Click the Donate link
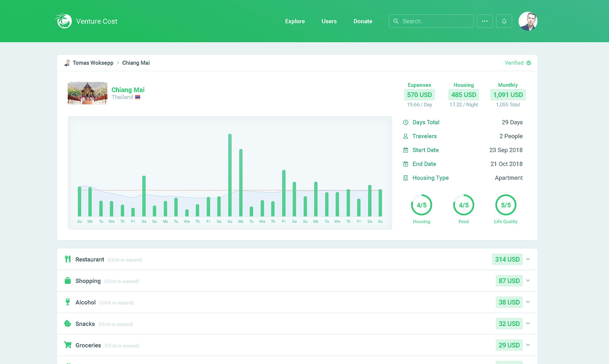This screenshot has height=364, width=609. [x=363, y=21]
